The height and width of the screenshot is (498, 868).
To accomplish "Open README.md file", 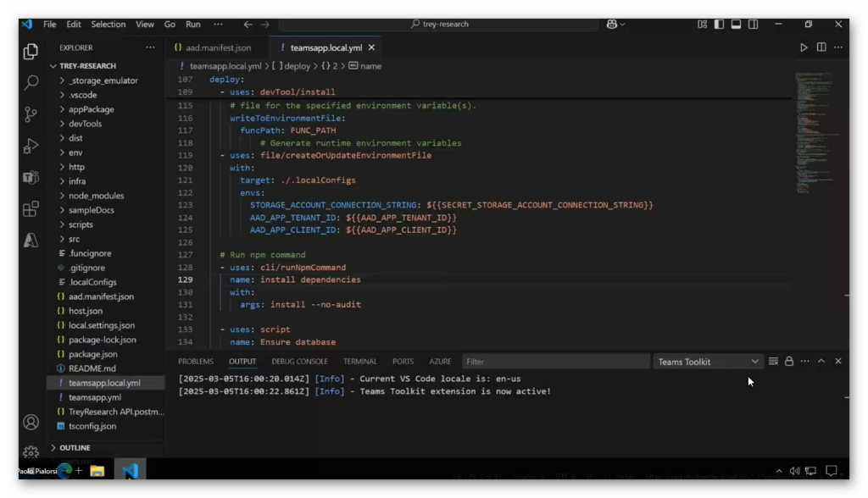I will point(92,368).
